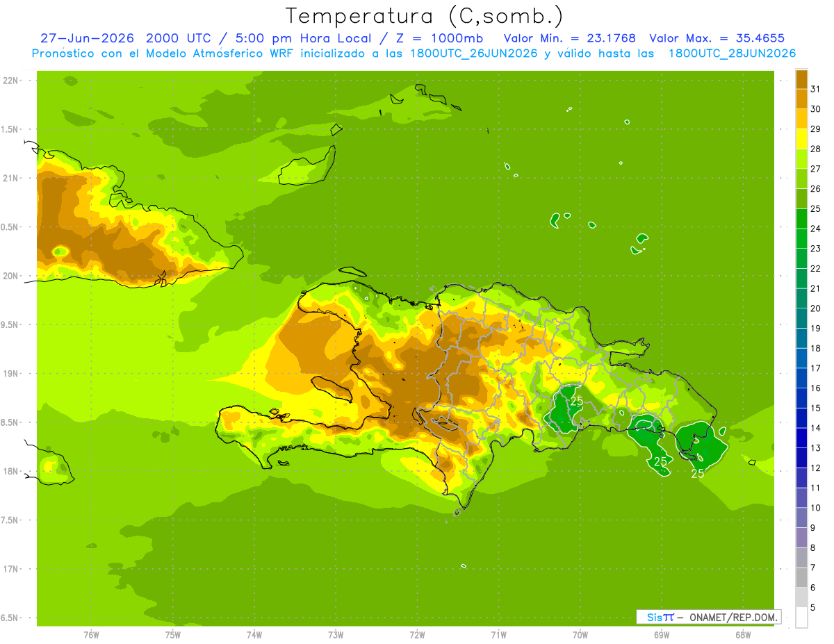Click the easternmost '25' contour label on map
The height and width of the screenshot is (644, 834).
coord(698,474)
